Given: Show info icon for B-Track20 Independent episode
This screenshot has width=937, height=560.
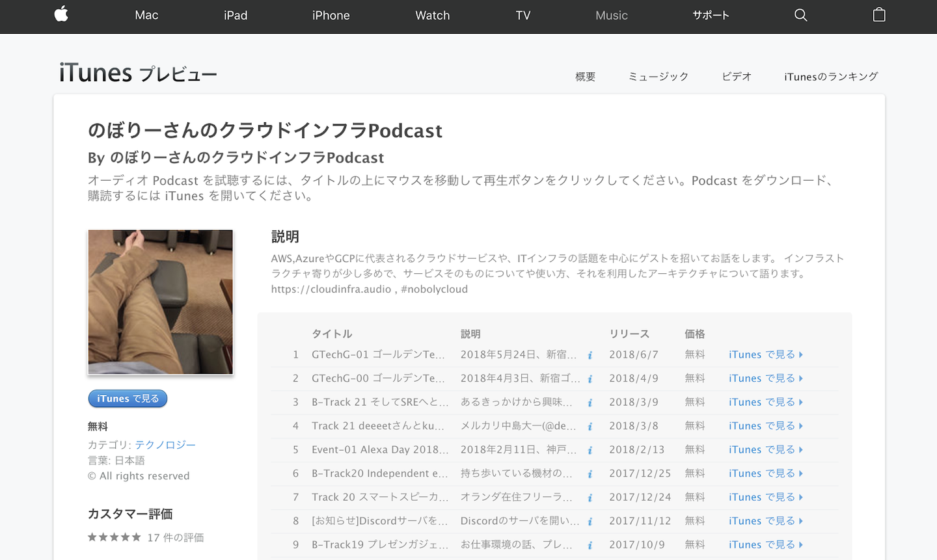Looking at the screenshot, I should (x=590, y=473).
